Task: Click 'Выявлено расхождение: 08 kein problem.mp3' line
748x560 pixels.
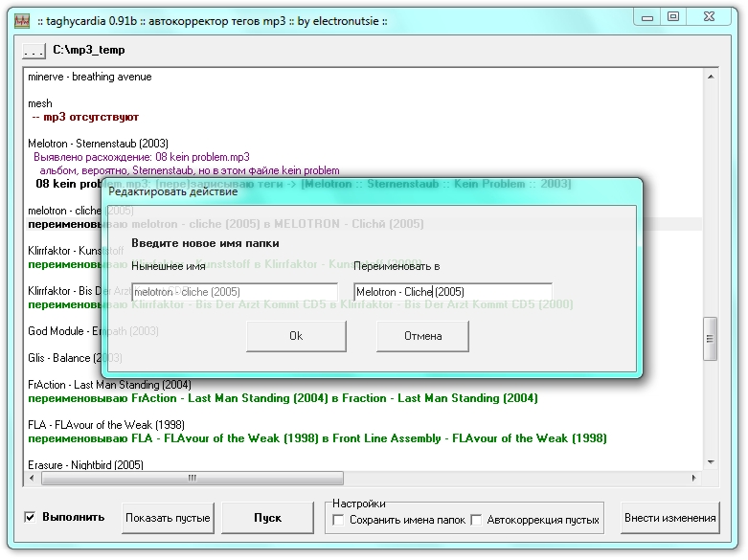Action: point(141,157)
